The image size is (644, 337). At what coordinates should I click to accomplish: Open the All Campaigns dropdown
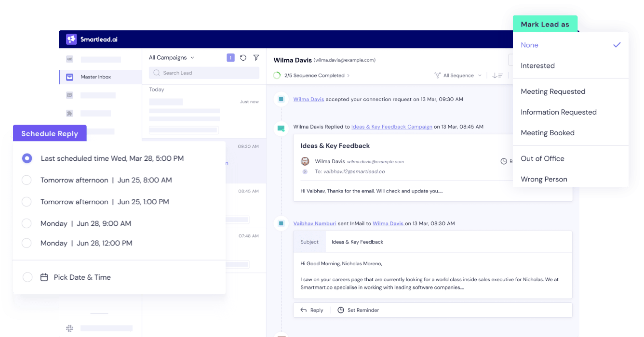pos(171,57)
